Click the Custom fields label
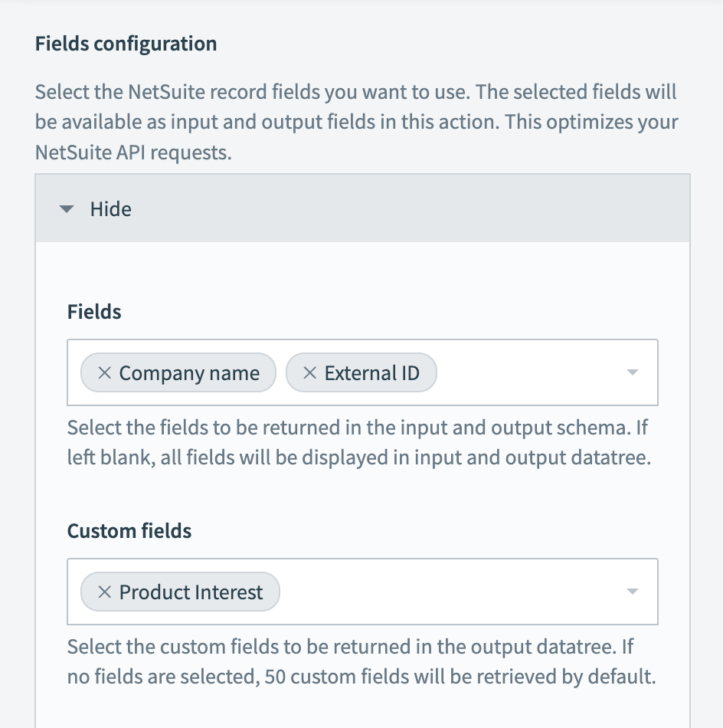Screen dimensions: 723x728 point(129,531)
